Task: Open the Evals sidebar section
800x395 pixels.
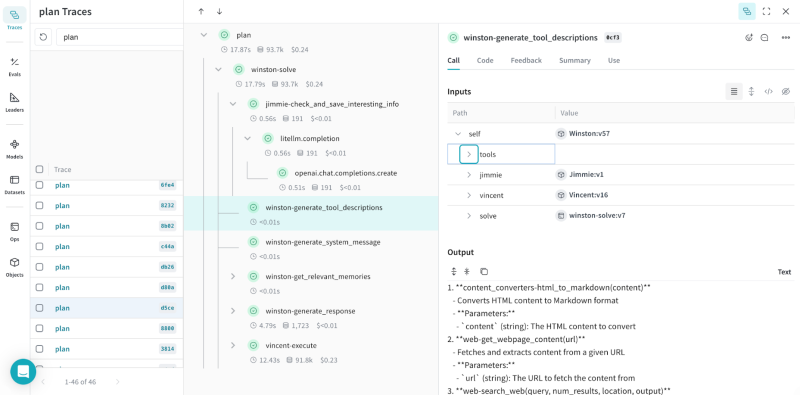Action: [15, 66]
